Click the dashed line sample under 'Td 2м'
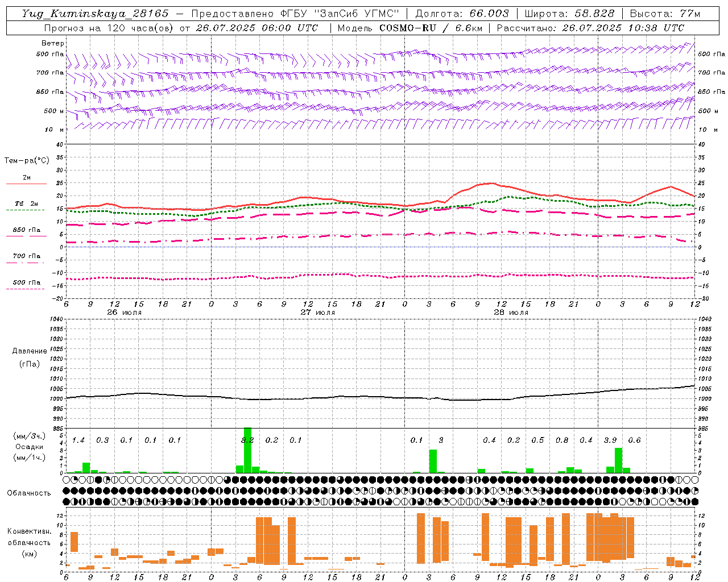 (x=25, y=210)
